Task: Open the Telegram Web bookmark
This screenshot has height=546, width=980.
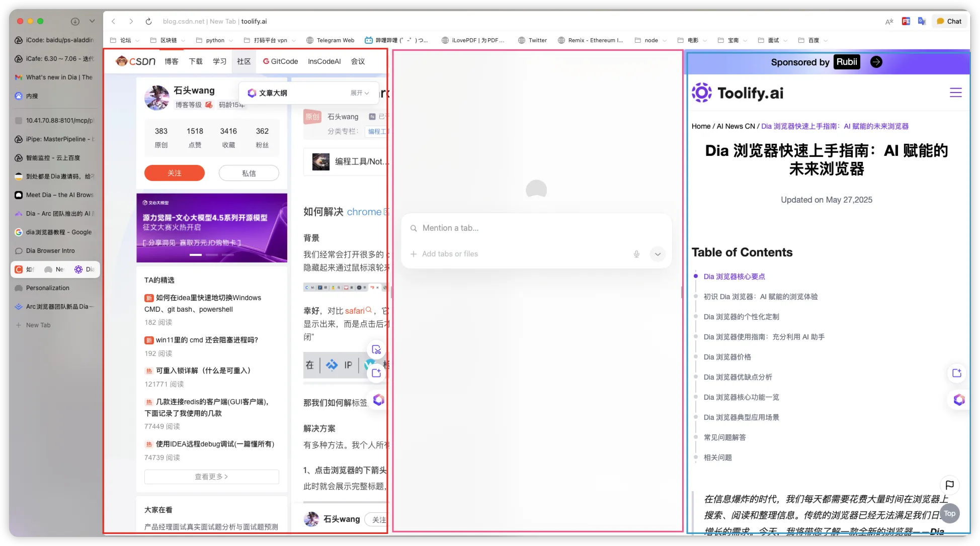Action: click(330, 40)
